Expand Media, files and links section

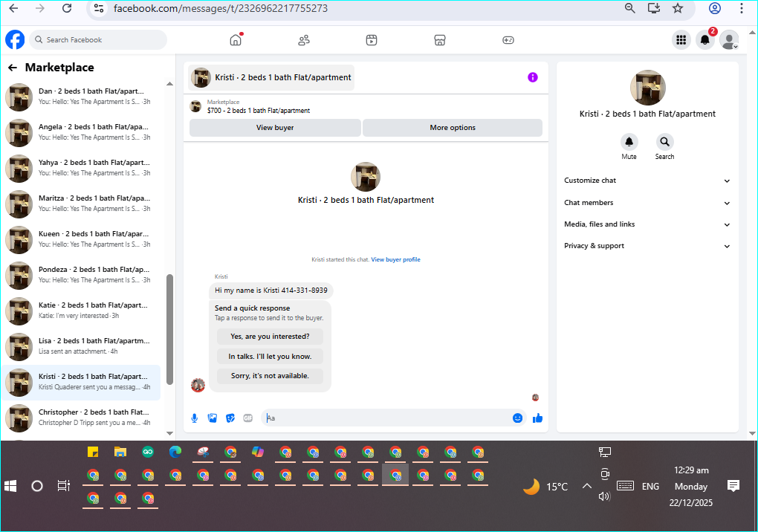[647, 224]
